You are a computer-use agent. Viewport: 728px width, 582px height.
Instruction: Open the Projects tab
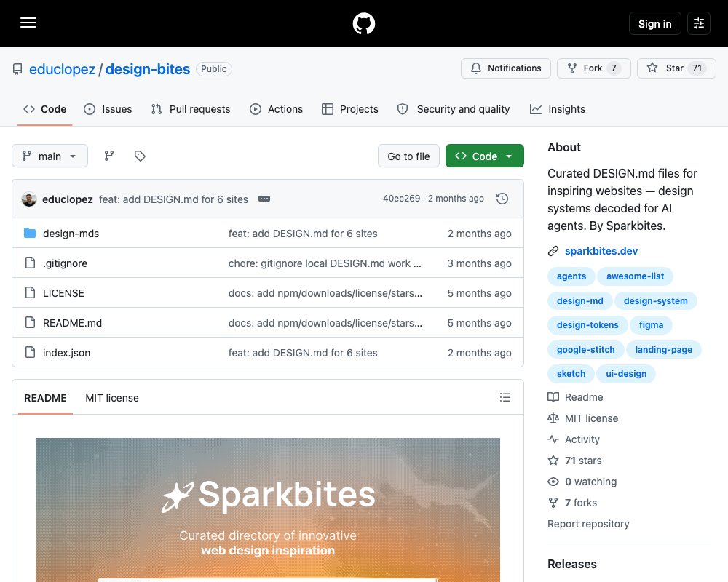[350, 109]
